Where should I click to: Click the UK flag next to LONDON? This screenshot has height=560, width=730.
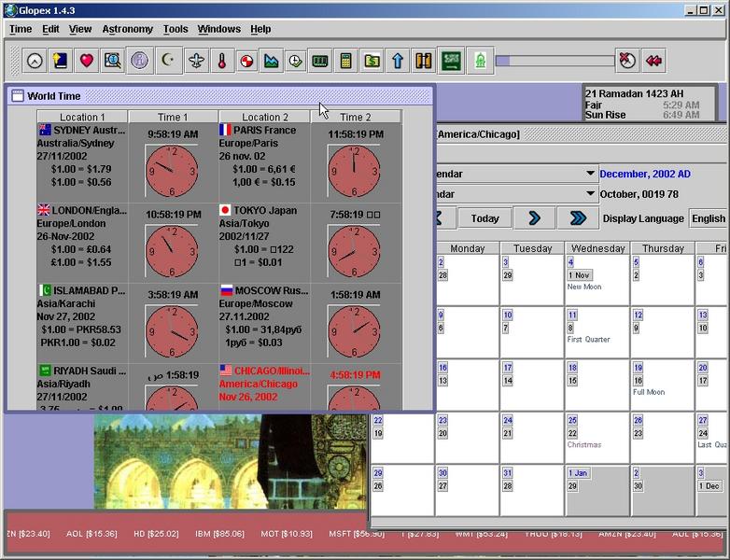point(44,210)
